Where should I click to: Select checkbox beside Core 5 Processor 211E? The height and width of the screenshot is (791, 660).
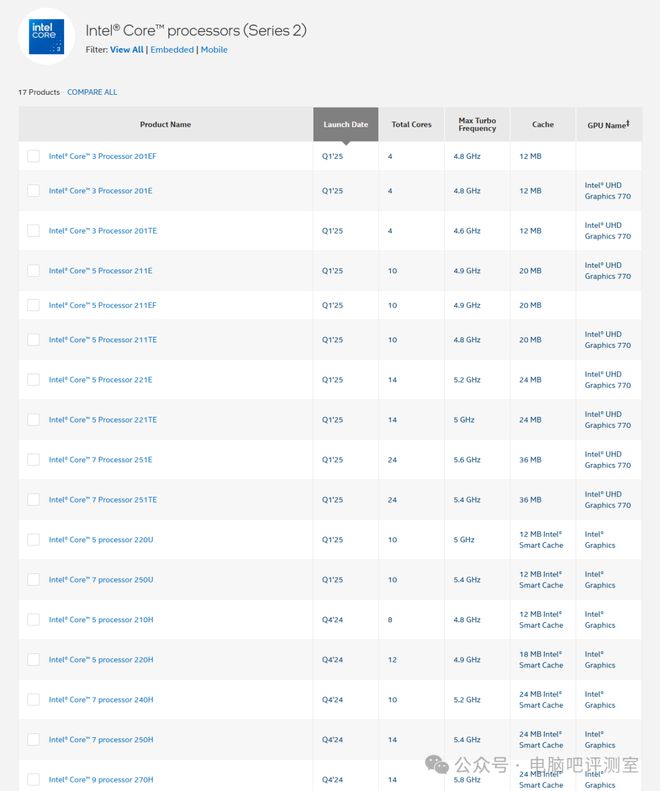tap(33, 270)
